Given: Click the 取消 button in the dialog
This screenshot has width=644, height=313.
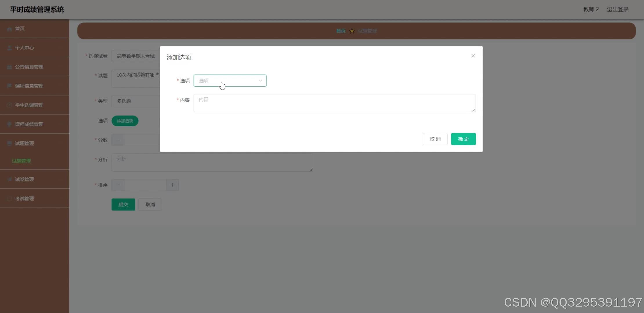Looking at the screenshot, I should pos(435,139).
